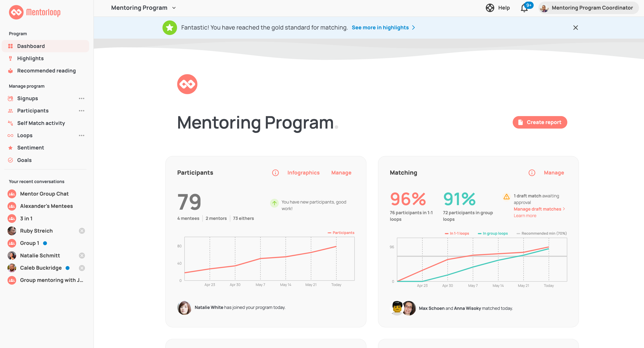Remove Natalie Schmitt conversation with X icon
The image size is (644, 348).
[82, 256]
